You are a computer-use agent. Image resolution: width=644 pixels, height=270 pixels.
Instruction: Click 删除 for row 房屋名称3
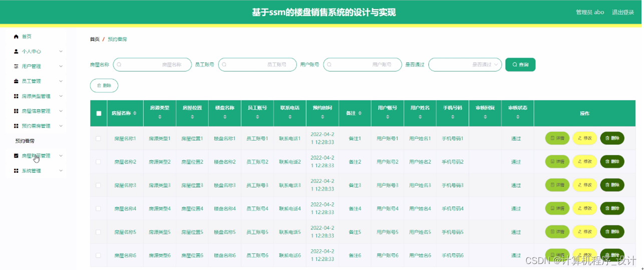(x=612, y=185)
